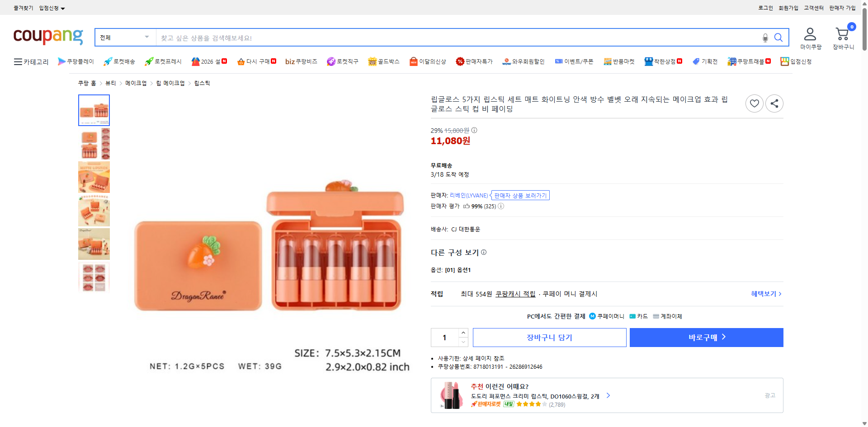
Task: Open the 이벤트/쿠폰 menu
Action: [574, 61]
